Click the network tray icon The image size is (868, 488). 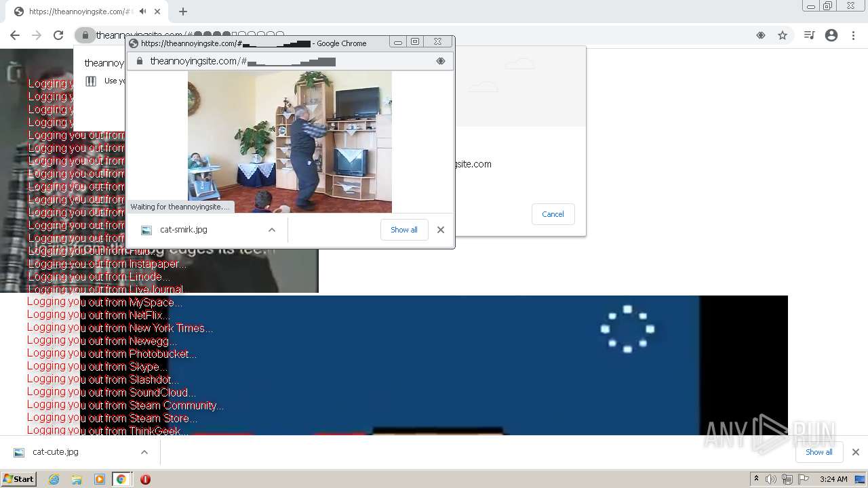(x=787, y=479)
